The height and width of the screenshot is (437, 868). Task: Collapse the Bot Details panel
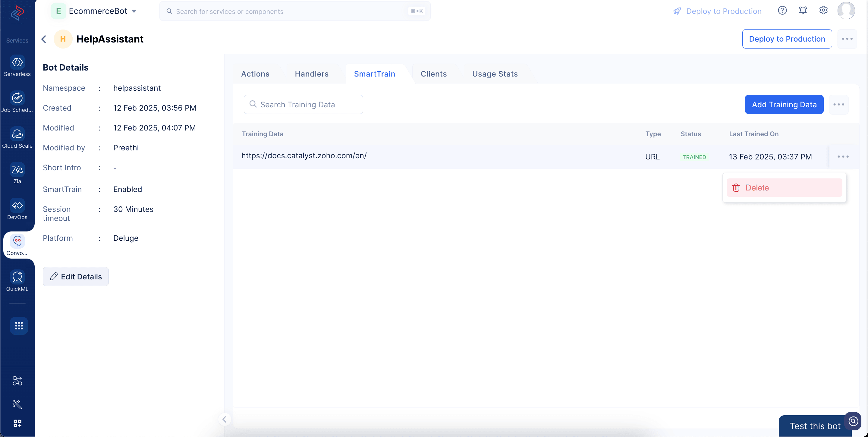pyautogui.click(x=225, y=419)
